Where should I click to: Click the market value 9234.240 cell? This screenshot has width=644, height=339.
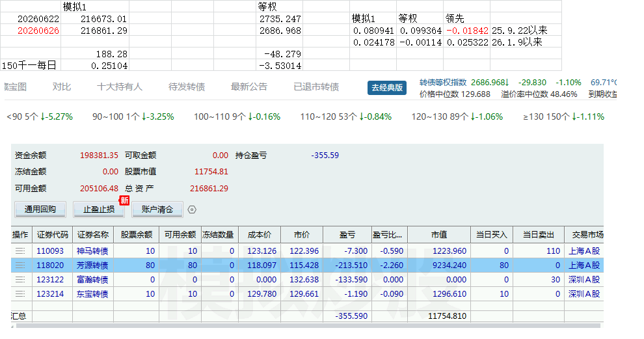coord(439,265)
